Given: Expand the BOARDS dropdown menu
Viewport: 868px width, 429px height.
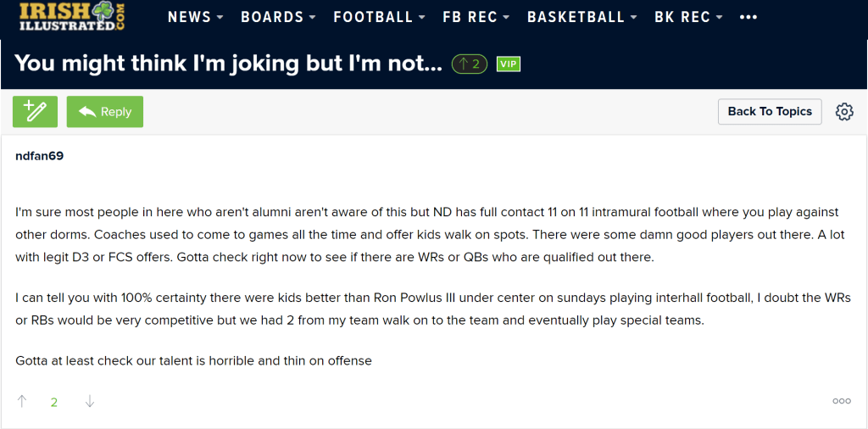Looking at the screenshot, I should point(278,17).
